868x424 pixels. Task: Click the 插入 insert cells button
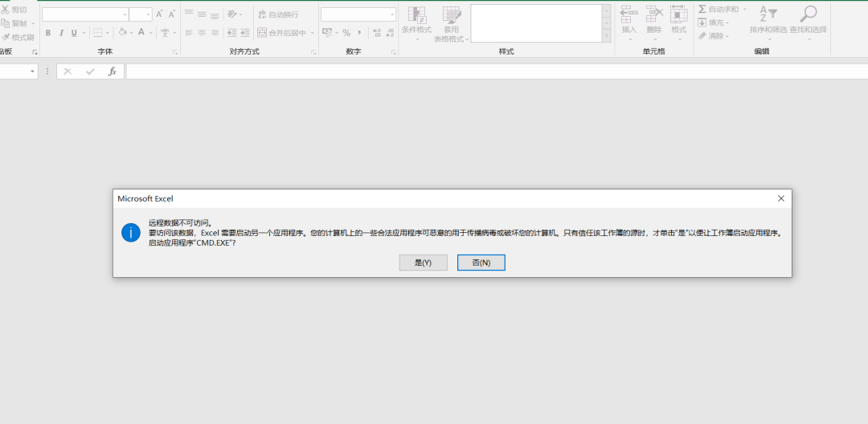click(629, 24)
